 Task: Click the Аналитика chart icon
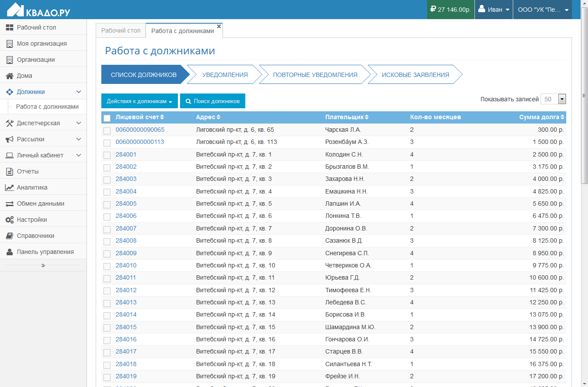coord(9,187)
